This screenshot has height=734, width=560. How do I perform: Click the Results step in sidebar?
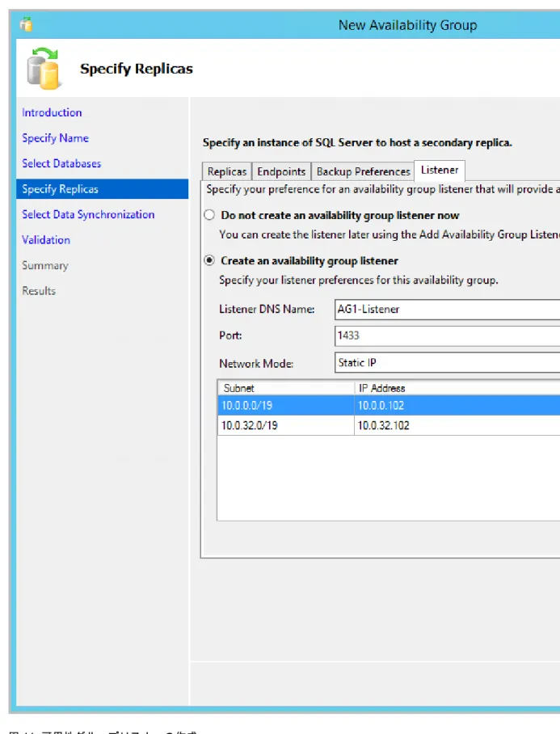coord(39,291)
